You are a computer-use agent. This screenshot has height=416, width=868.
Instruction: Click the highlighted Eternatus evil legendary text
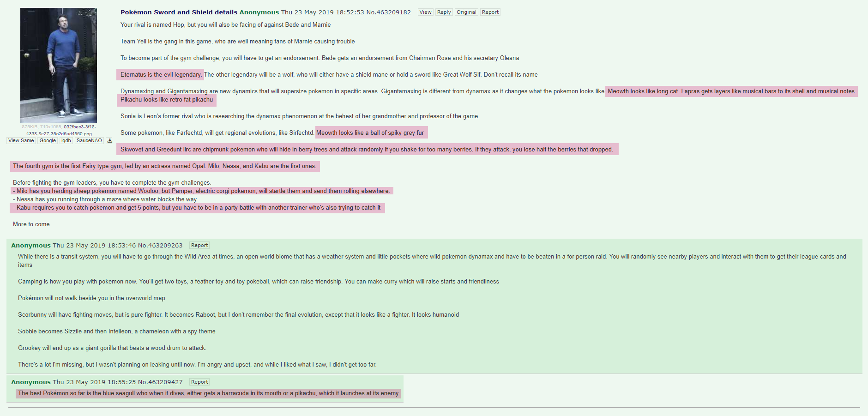click(x=160, y=75)
